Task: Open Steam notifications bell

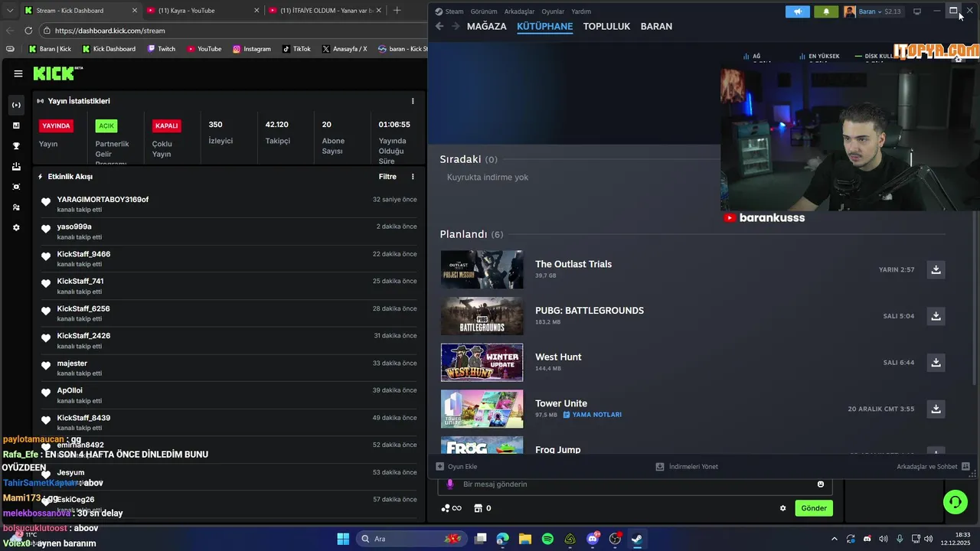Action: (x=826, y=11)
